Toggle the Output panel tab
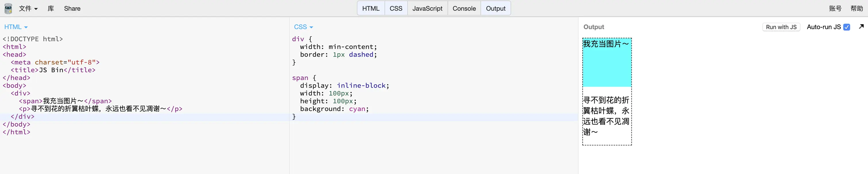Image resolution: width=868 pixels, height=174 pixels. click(495, 8)
